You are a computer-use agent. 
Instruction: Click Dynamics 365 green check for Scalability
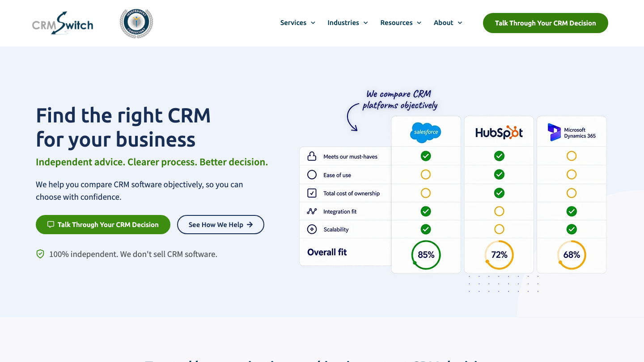(x=572, y=229)
